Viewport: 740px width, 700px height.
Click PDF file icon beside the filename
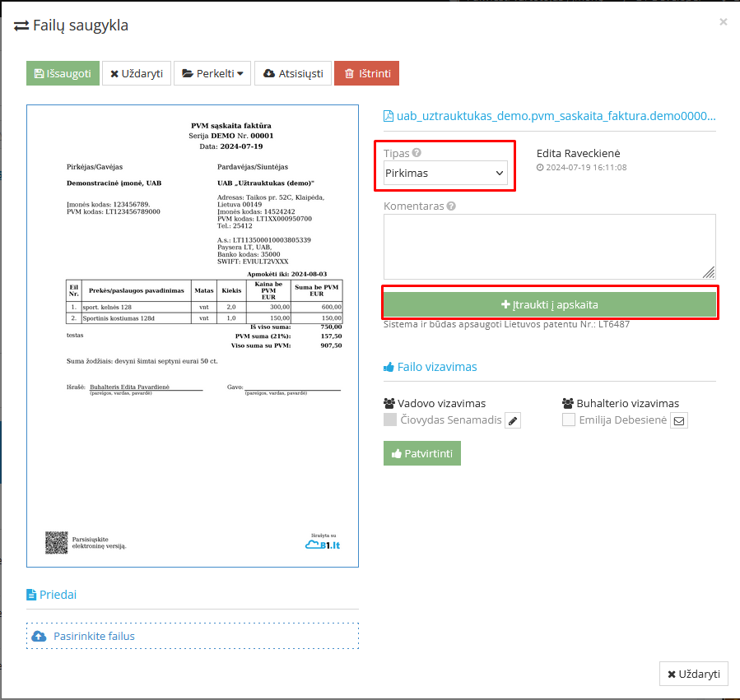389,116
